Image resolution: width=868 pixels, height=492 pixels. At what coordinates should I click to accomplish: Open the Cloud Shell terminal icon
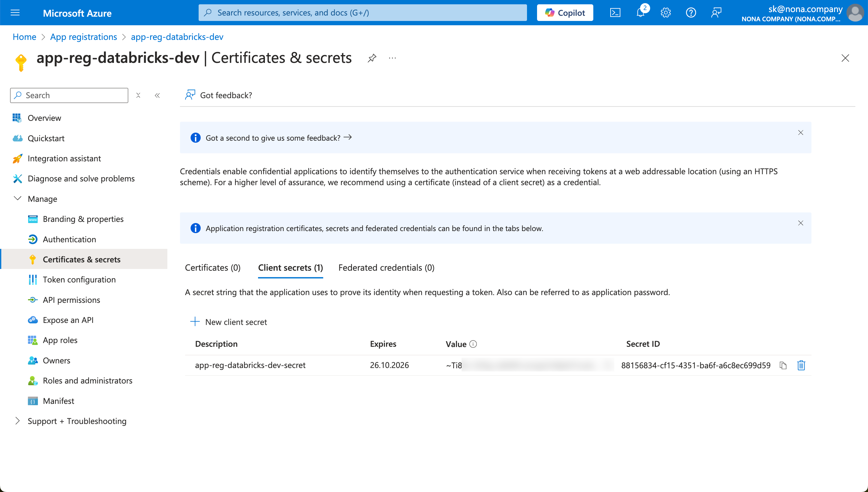tap(615, 13)
